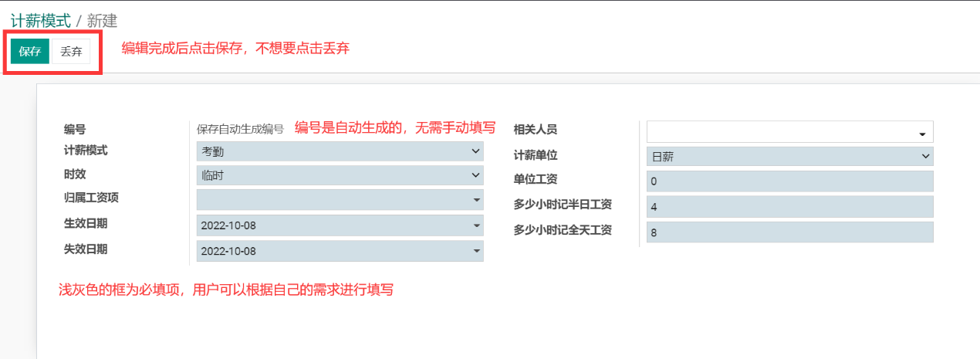This screenshot has width=980, height=359.
Task: Click the 相关人员 field label
Action: [x=535, y=129]
